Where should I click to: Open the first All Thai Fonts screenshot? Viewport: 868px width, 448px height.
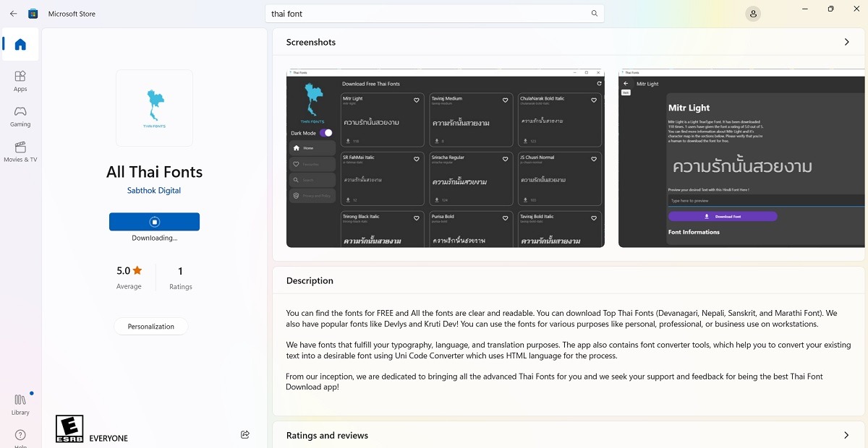[x=446, y=158]
